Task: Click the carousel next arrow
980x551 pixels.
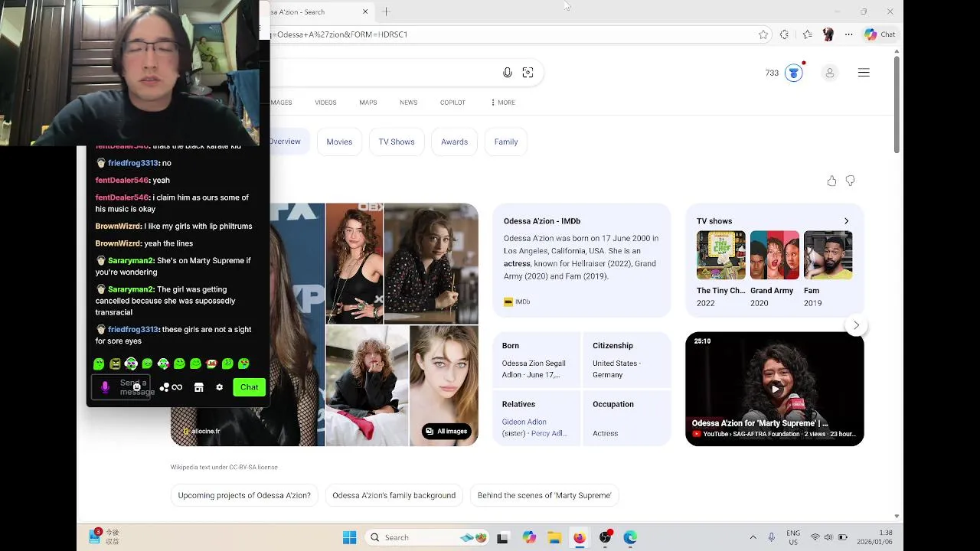Action: [x=856, y=325]
